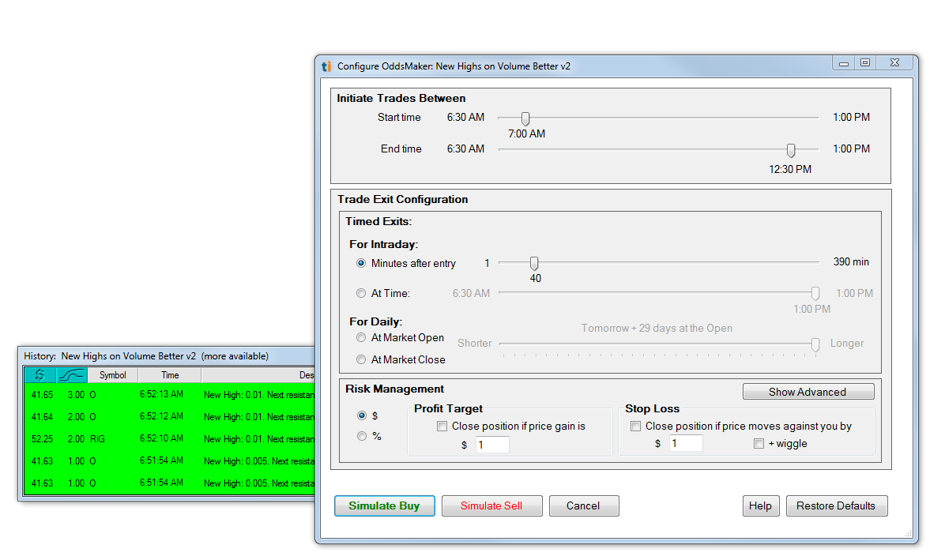Enable Close position if price gain is
This screenshot has width=945, height=560.
(x=442, y=427)
